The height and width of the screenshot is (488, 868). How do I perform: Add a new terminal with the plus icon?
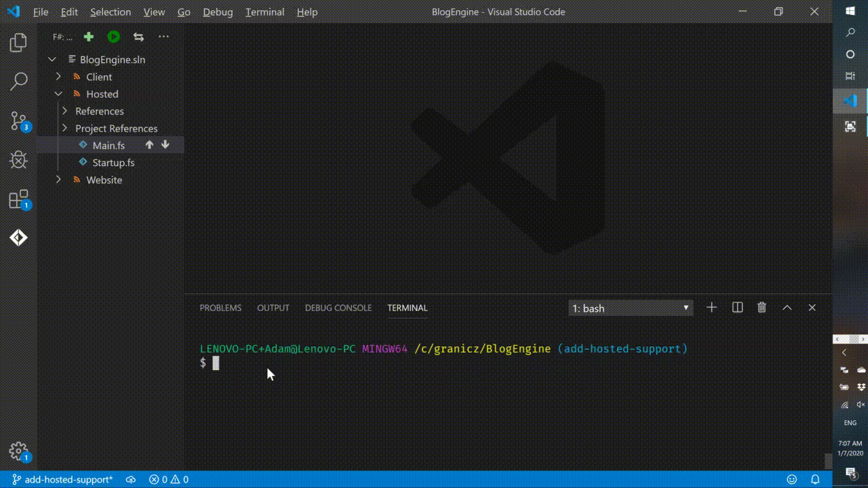(x=711, y=308)
